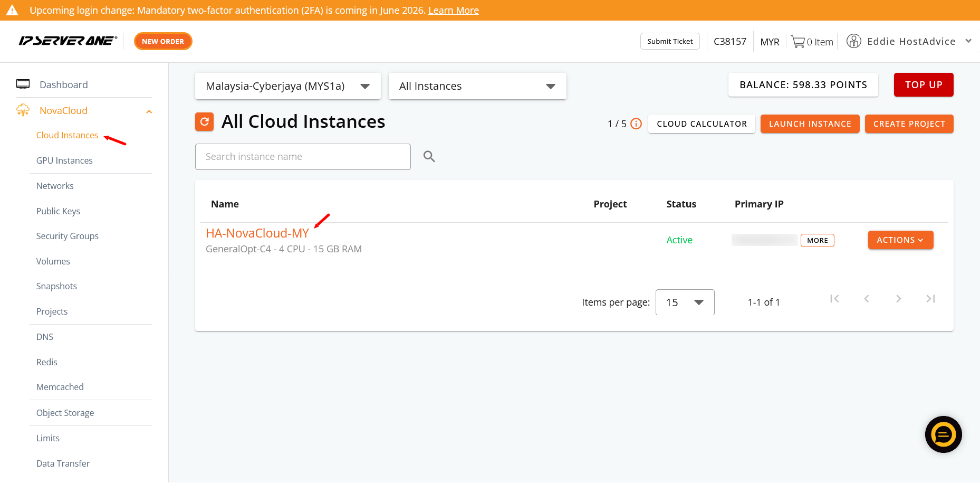This screenshot has width=980, height=483.
Task: Click the MORE button beside IP
Action: [x=818, y=241]
